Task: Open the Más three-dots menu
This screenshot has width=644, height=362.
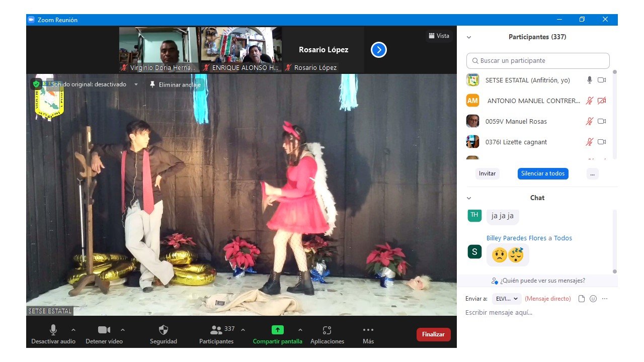Action: (368, 330)
